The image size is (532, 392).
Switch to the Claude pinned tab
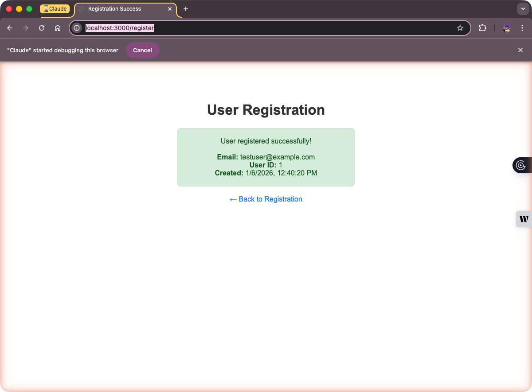click(55, 8)
